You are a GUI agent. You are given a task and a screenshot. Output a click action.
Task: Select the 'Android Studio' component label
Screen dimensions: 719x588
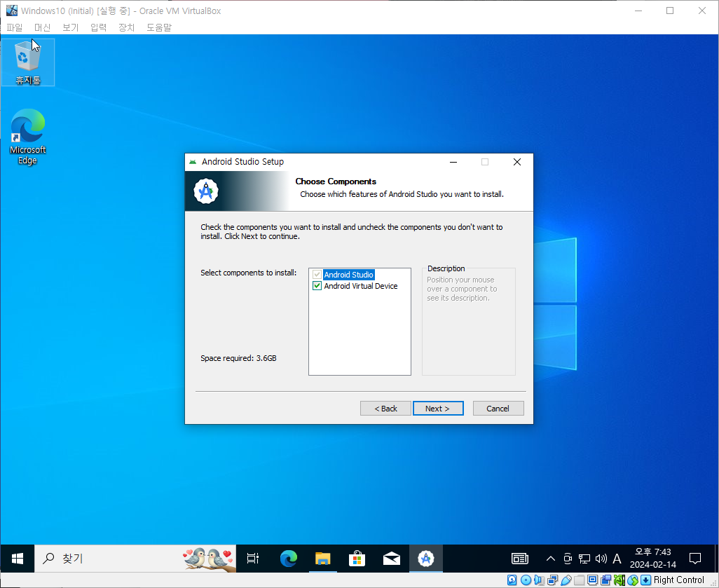pos(348,274)
